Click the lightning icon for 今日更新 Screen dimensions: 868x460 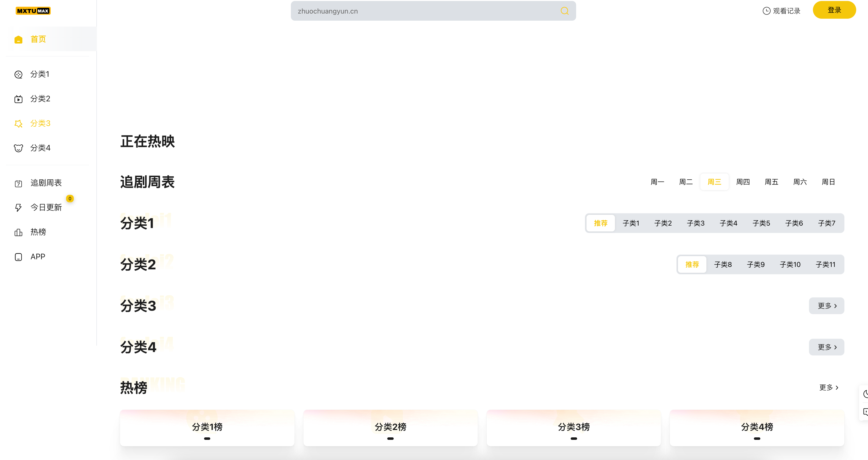(x=18, y=208)
